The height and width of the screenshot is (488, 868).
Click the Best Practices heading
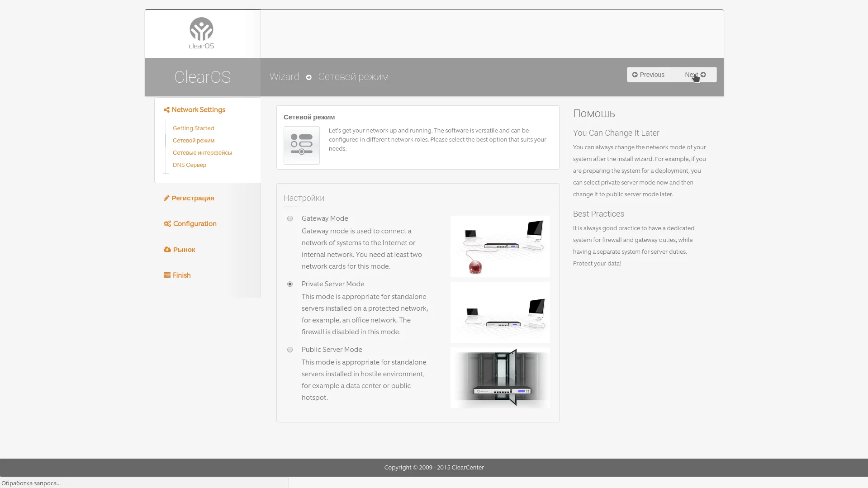(x=598, y=214)
